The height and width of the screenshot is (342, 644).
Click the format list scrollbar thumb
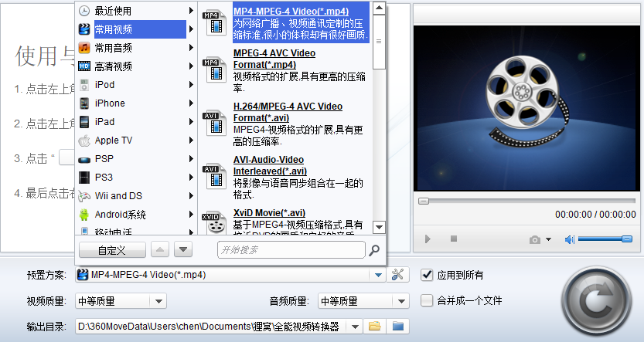click(x=379, y=42)
